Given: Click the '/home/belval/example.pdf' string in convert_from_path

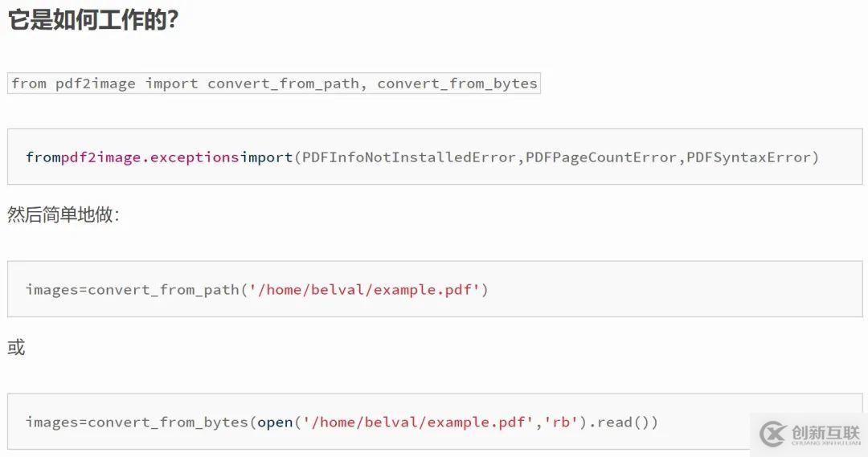Looking at the screenshot, I should [364, 289].
